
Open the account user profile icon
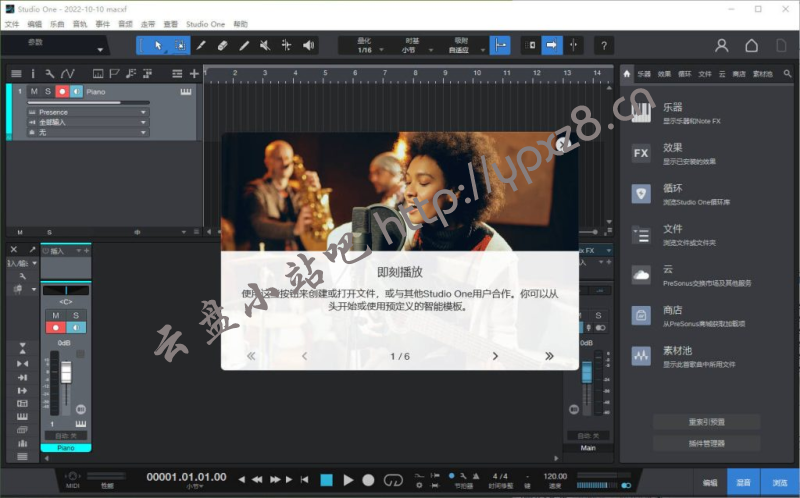[x=721, y=46]
